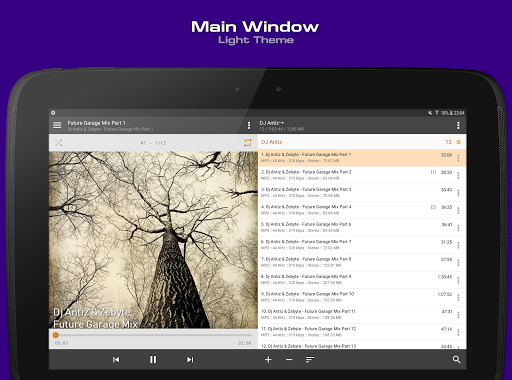Screen dimensions: 512x380
Task: Add files with the plus icon
Action: (x=268, y=359)
